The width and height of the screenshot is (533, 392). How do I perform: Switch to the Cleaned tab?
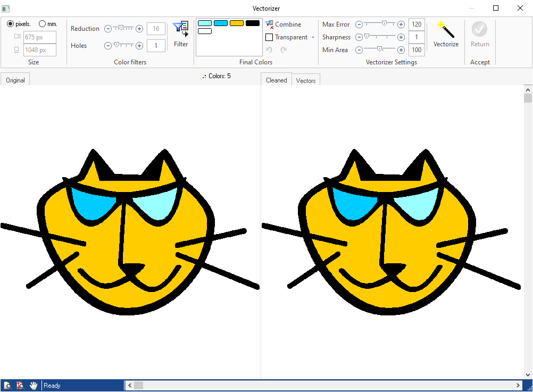point(276,80)
